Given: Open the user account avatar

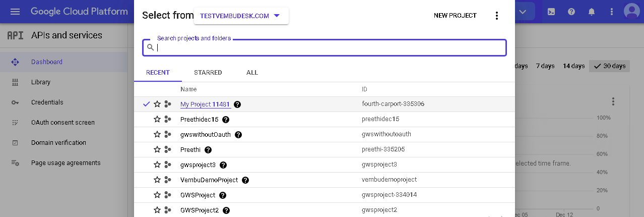Looking at the screenshot, I should click(x=631, y=11).
